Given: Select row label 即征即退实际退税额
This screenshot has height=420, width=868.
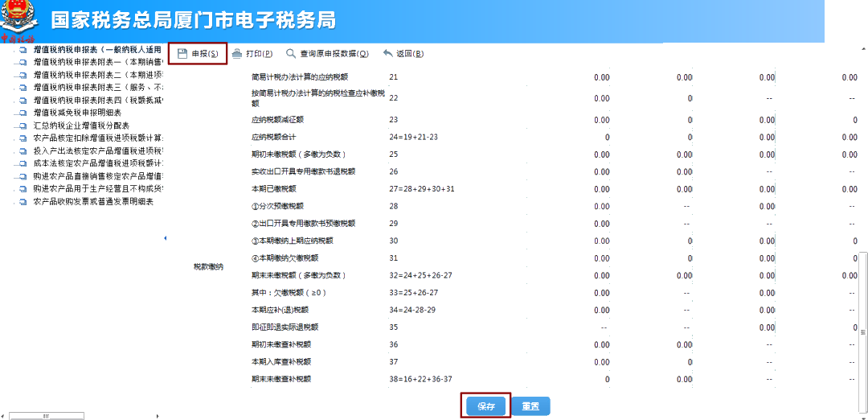Looking at the screenshot, I should (x=285, y=327).
